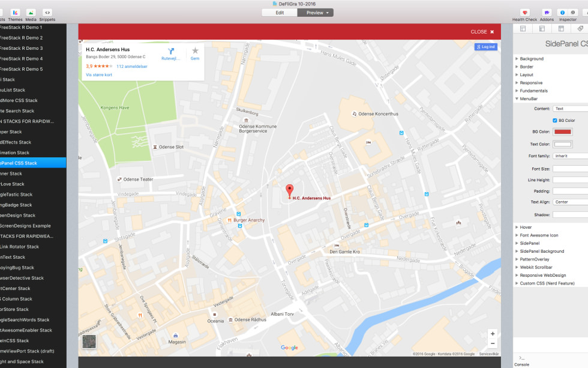Expand the Hover section
Screen dimensions: 588x368
point(517,228)
